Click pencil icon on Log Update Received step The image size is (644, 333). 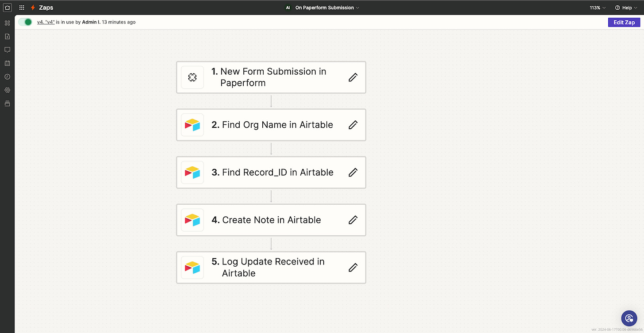353,268
